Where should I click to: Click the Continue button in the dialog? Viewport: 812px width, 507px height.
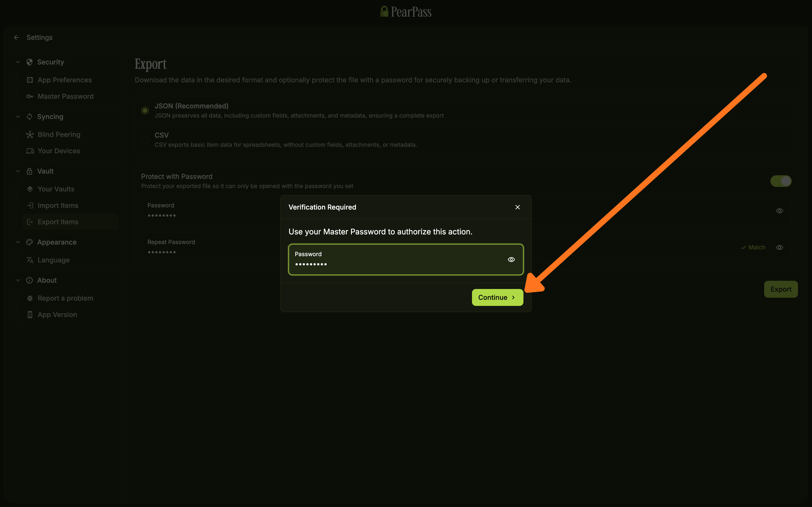tap(497, 297)
